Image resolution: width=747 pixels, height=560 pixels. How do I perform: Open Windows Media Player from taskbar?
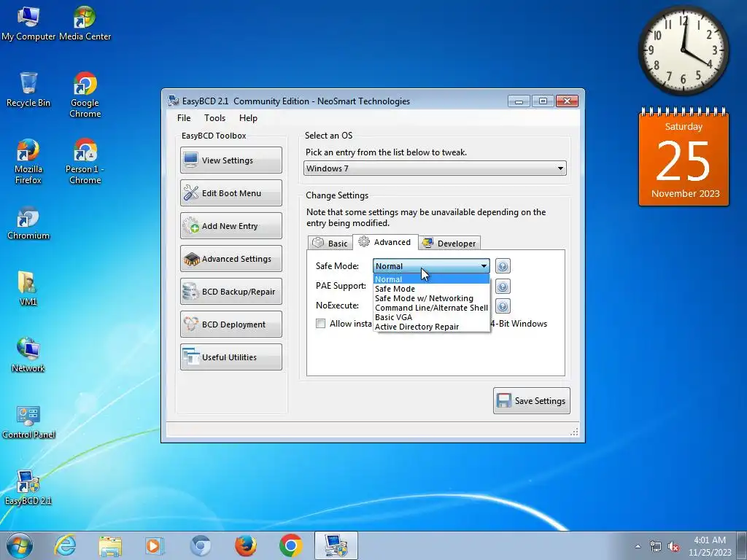pyautogui.click(x=155, y=545)
